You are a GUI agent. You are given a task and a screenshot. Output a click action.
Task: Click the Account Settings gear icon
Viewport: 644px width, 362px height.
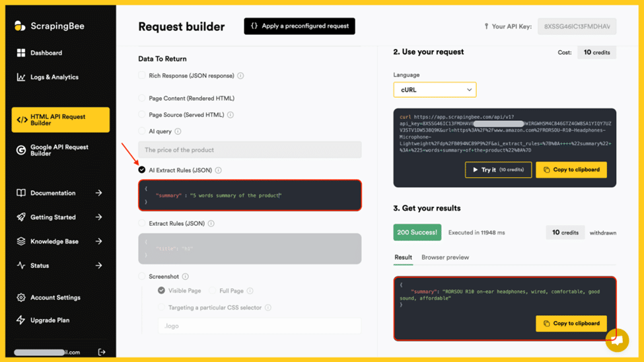click(21, 297)
